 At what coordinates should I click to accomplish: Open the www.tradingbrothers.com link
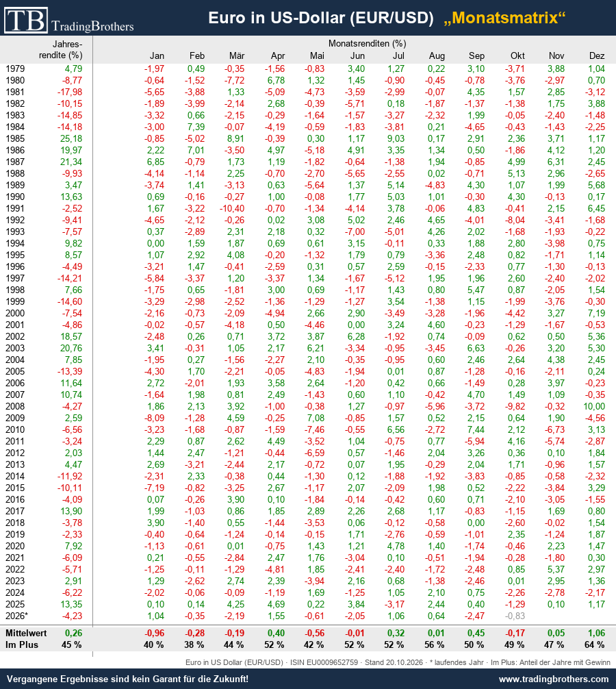pyautogui.click(x=554, y=679)
